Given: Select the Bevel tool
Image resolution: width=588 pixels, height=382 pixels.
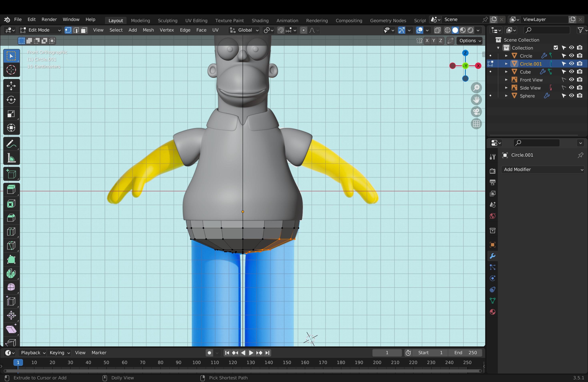Looking at the screenshot, I should [11, 218].
